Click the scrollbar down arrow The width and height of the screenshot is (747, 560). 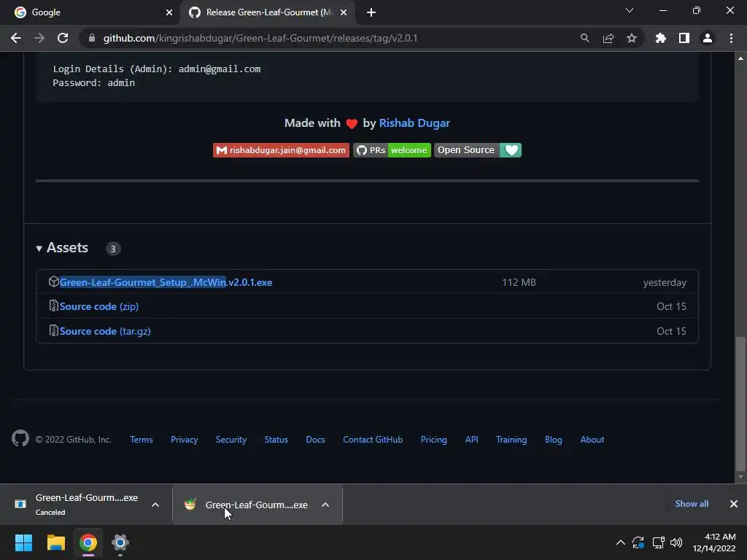click(x=740, y=477)
